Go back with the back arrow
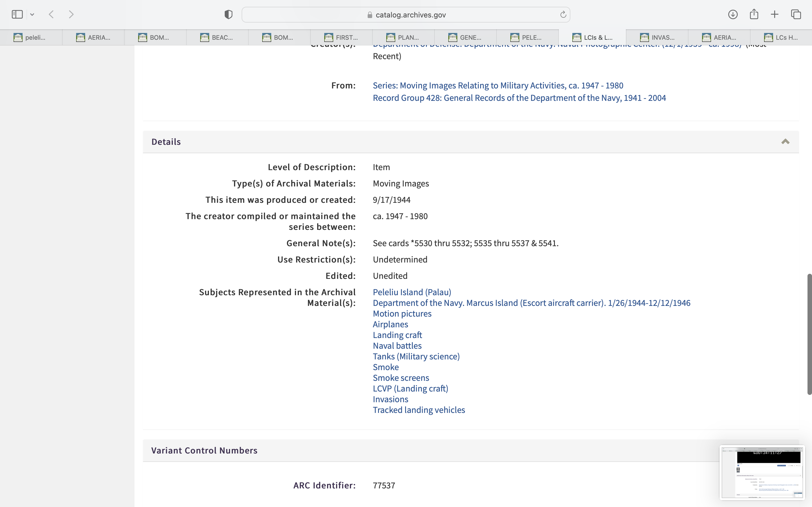 51,14
